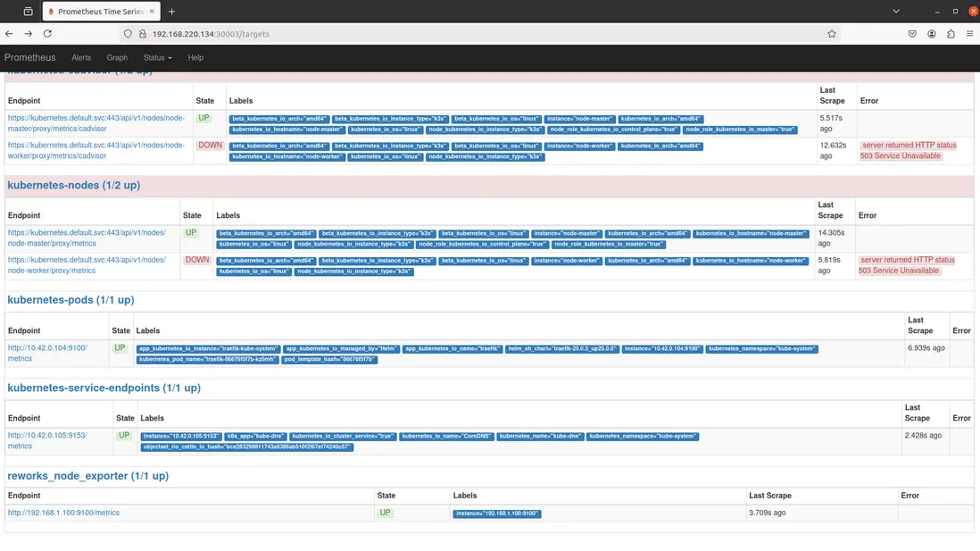
Task: Click the 3.709s ago last scrape value
Action: [x=767, y=513]
